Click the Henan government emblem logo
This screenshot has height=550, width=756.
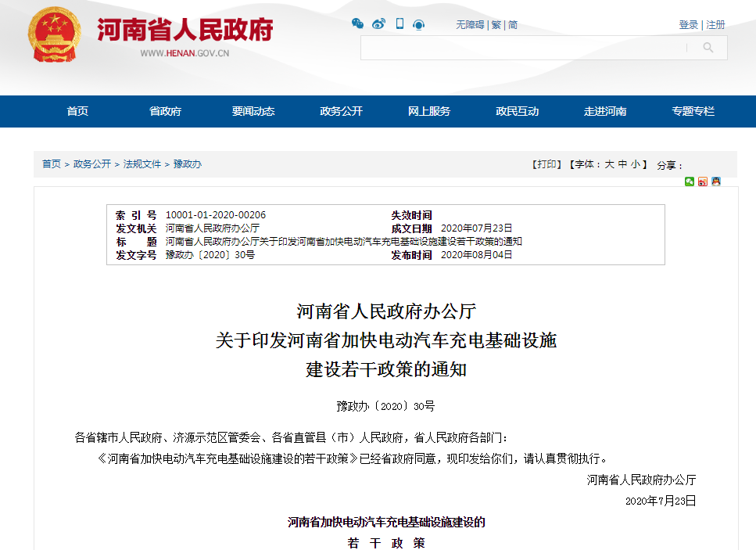tap(54, 34)
